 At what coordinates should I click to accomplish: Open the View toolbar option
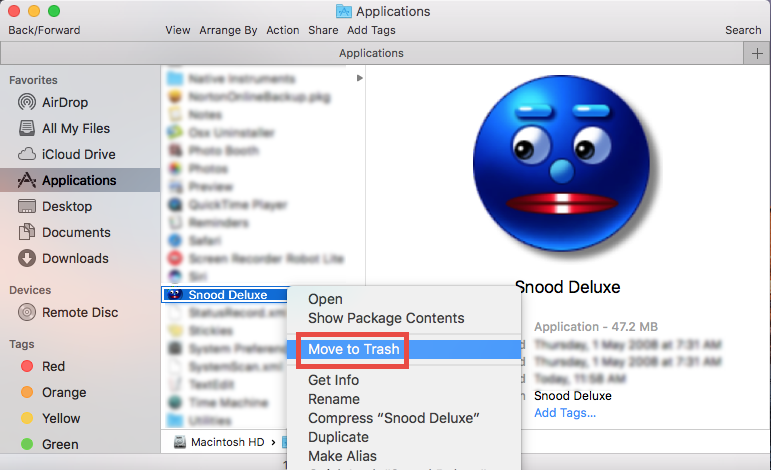pos(178,30)
